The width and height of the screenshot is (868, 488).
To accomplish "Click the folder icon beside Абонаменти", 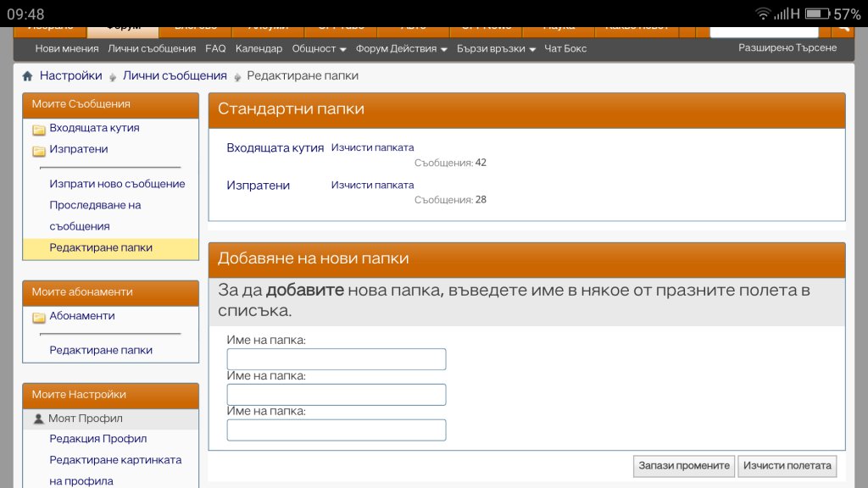I will [39, 318].
